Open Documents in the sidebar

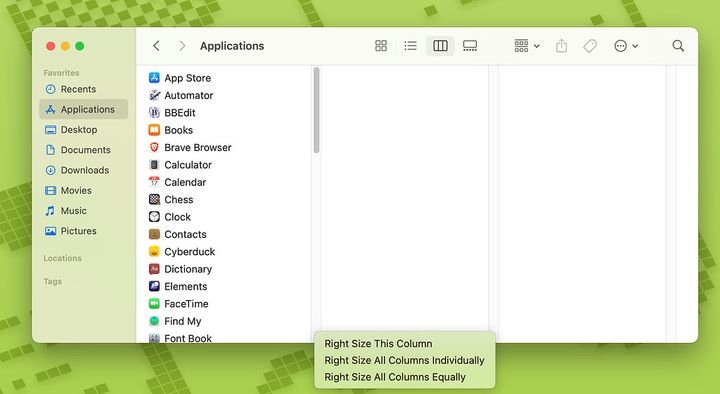83,150
